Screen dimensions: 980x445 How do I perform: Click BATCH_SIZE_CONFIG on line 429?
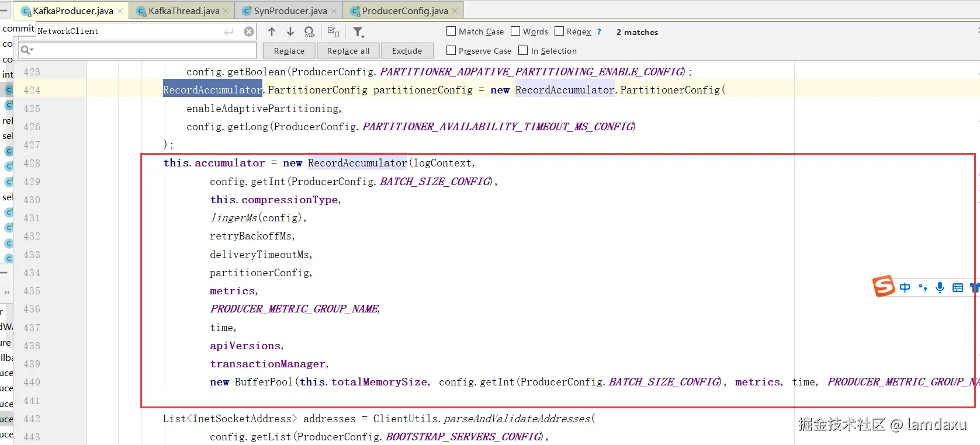(436, 182)
